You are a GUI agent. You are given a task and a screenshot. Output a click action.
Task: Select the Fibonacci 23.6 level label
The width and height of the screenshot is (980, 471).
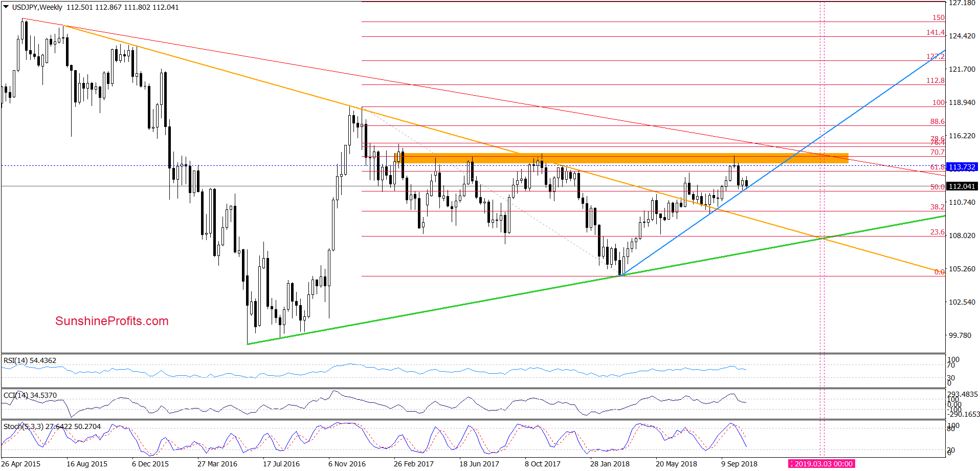(x=938, y=232)
